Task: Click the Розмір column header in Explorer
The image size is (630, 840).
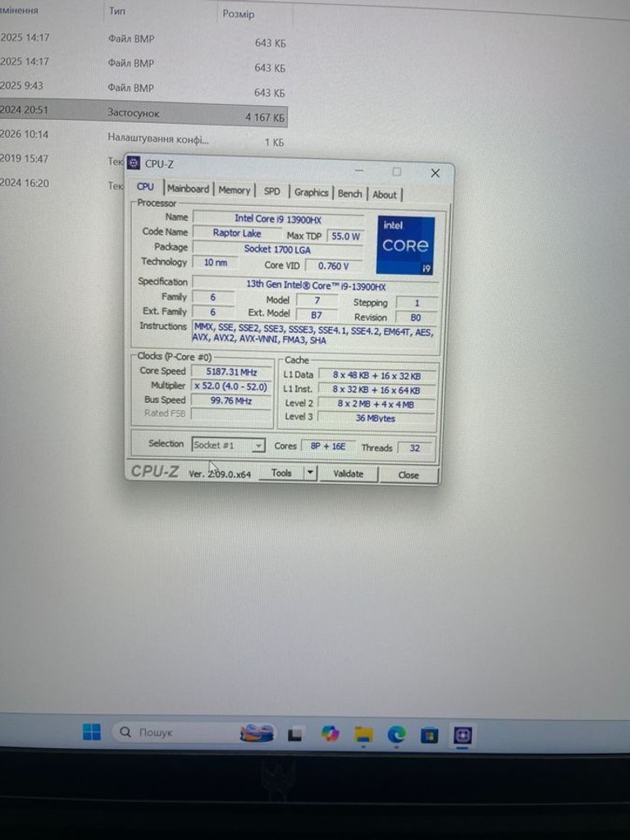Action: [239, 14]
